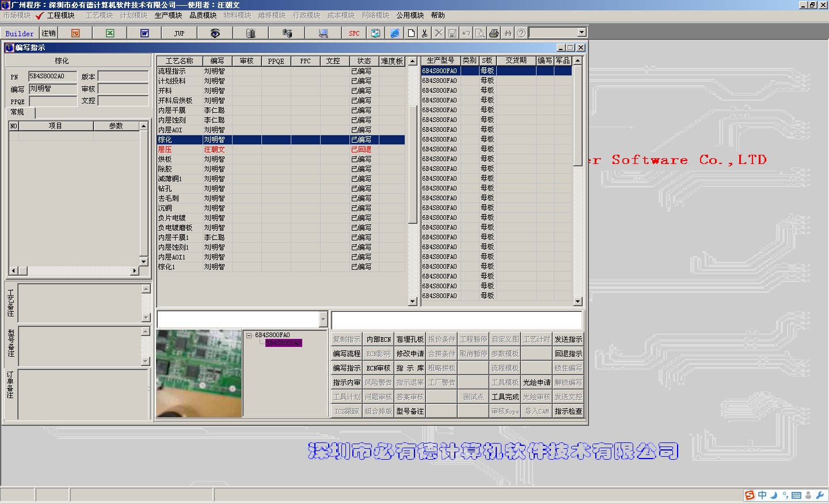Click the 修改申请 button
The width and height of the screenshot is (829, 504).
(x=410, y=354)
